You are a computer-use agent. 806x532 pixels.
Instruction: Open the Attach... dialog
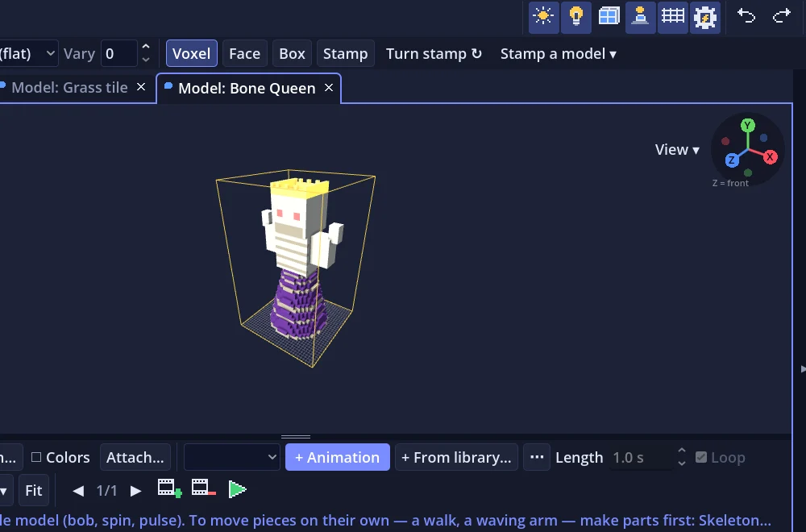click(135, 457)
